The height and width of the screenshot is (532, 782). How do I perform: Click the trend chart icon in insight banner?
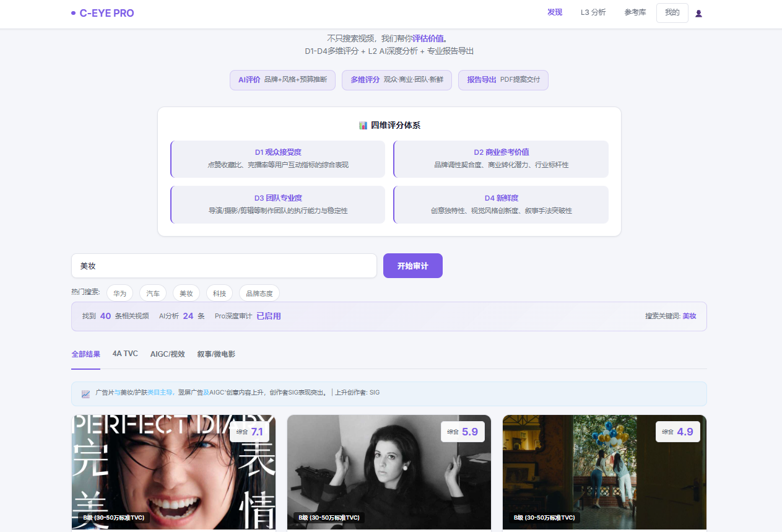(x=85, y=393)
